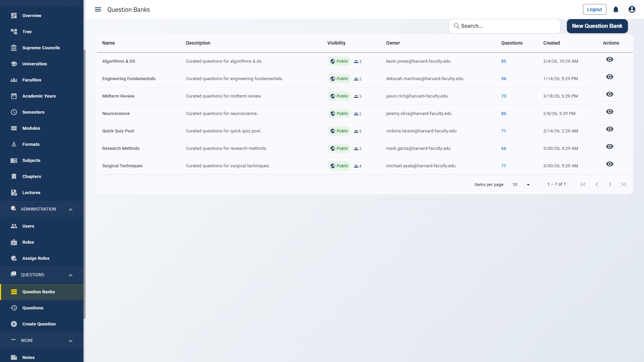Select the Tree view icon
The image size is (644, 362).
14,32
